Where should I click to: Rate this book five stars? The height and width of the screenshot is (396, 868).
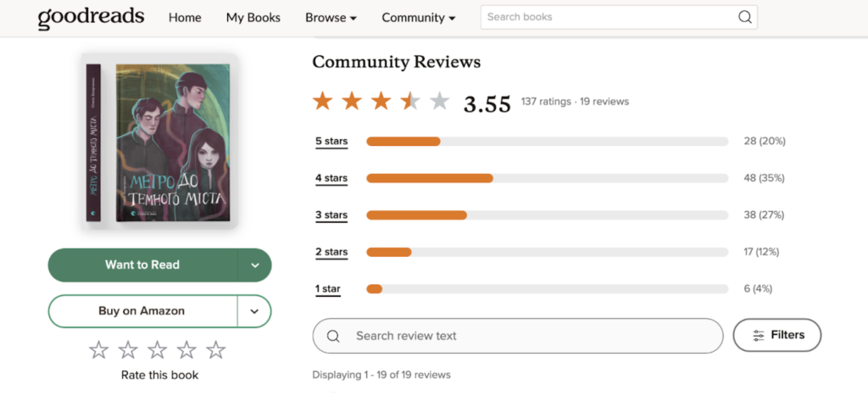pyautogui.click(x=216, y=349)
